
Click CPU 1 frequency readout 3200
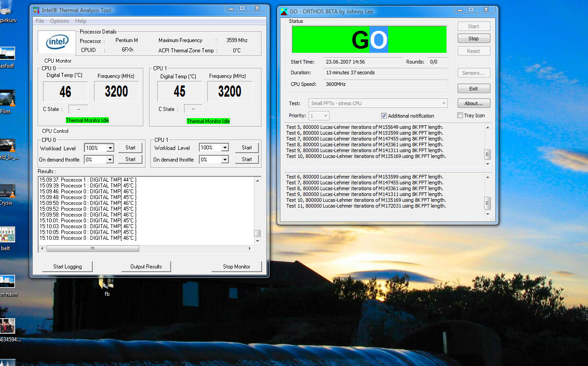point(230,92)
